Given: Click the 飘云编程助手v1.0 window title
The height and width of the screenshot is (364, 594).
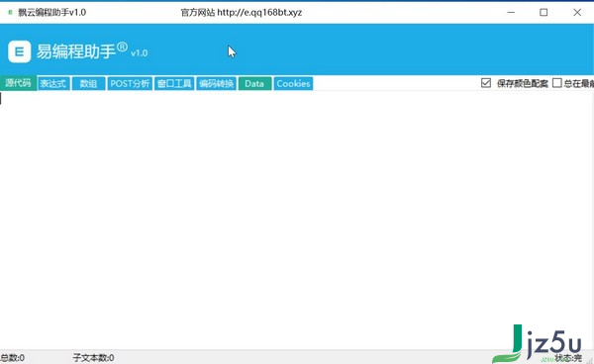Looking at the screenshot, I should 52,13.
